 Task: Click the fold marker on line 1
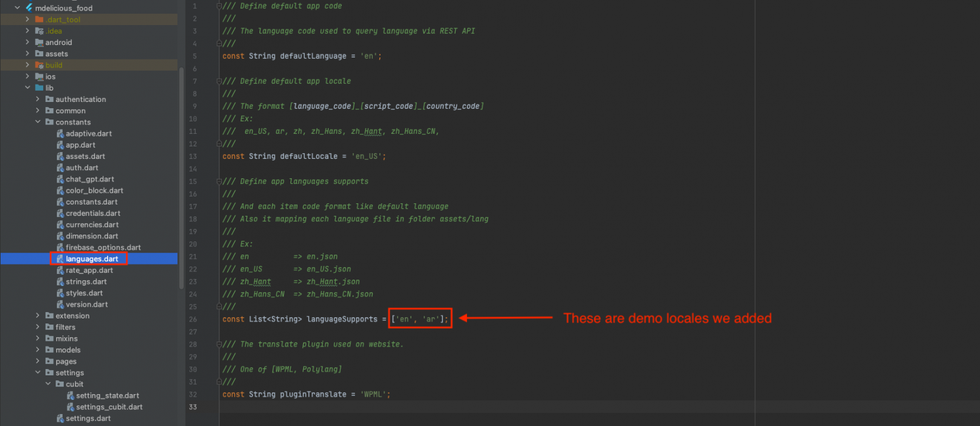218,6
